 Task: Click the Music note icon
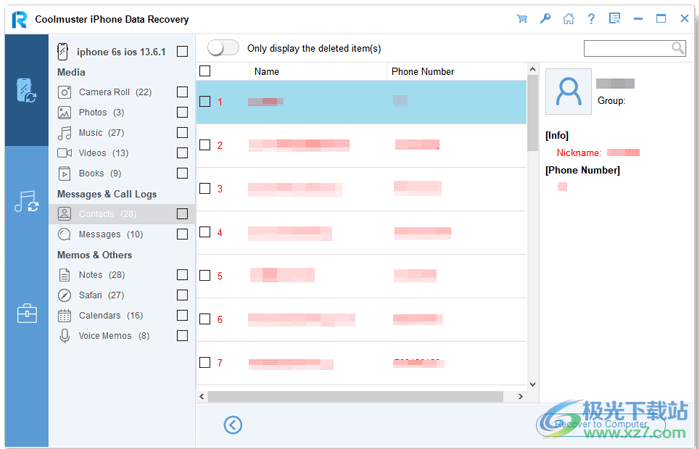(65, 133)
